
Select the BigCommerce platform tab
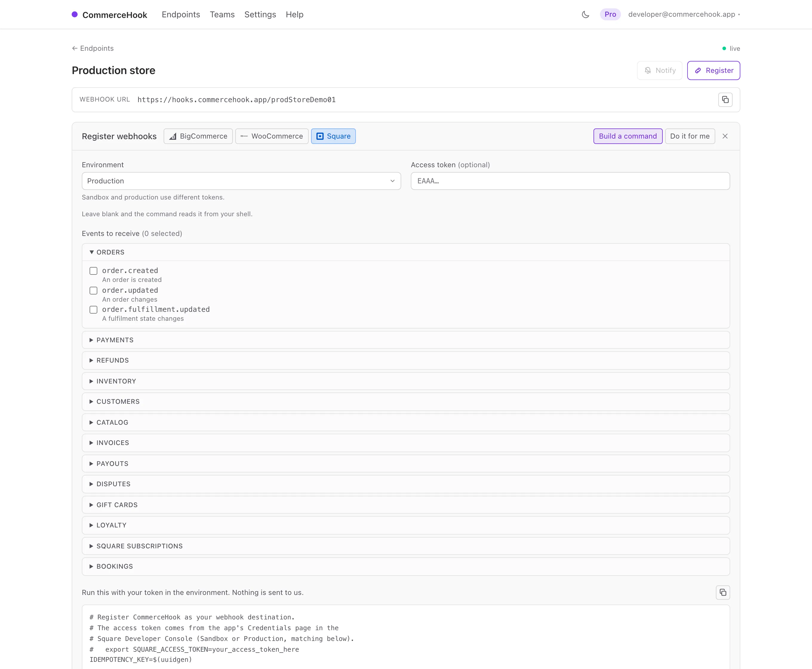198,136
